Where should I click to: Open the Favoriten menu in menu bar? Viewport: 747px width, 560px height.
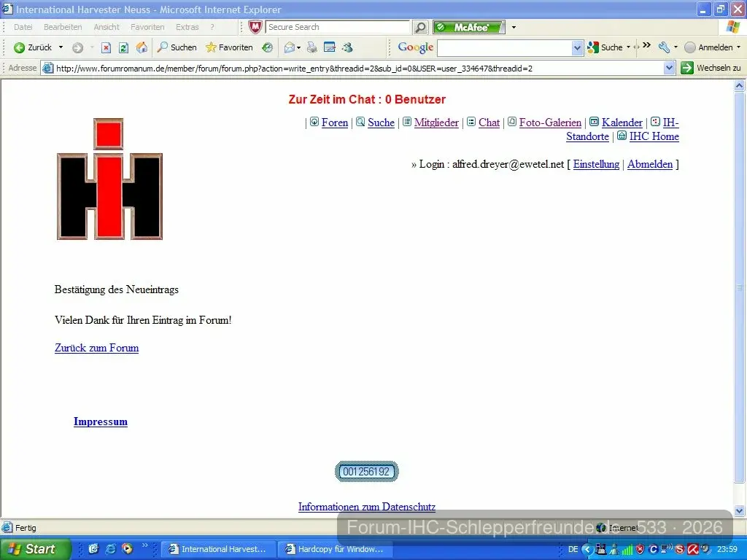147,27
